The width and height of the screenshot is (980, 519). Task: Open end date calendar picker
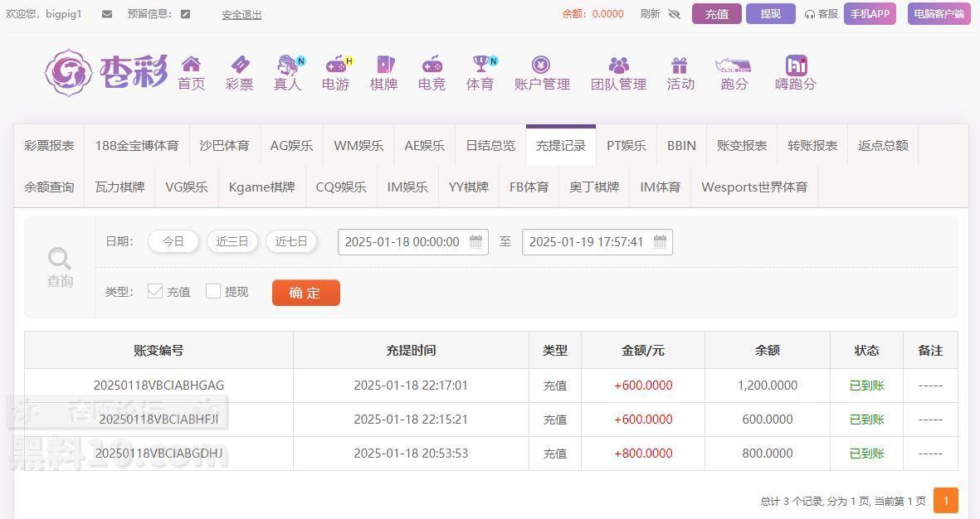[x=660, y=242]
